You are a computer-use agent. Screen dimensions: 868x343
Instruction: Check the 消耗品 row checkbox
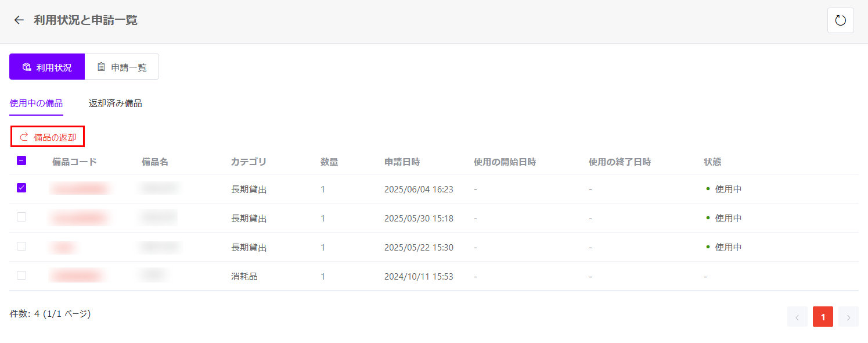click(21, 275)
